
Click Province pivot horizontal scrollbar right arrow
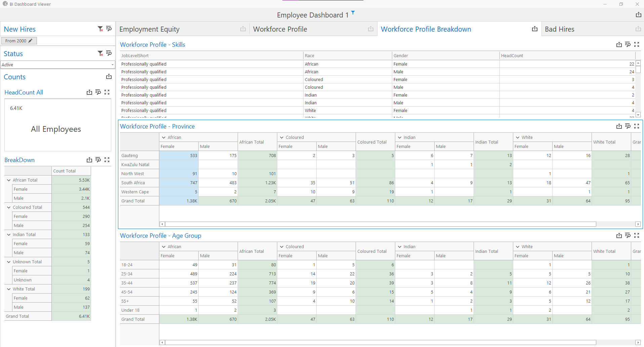click(x=638, y=224)
